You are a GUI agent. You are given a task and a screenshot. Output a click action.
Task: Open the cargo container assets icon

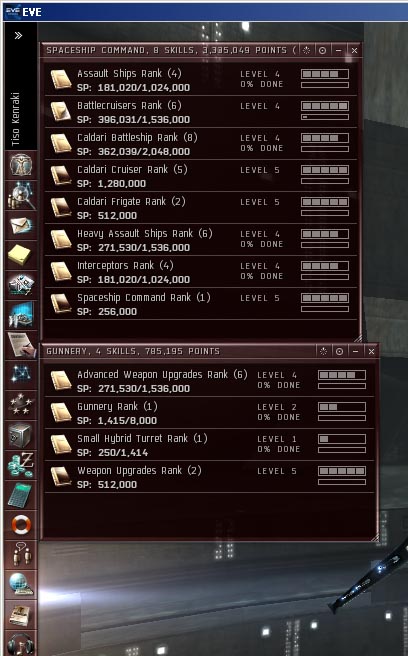[20, 435]
